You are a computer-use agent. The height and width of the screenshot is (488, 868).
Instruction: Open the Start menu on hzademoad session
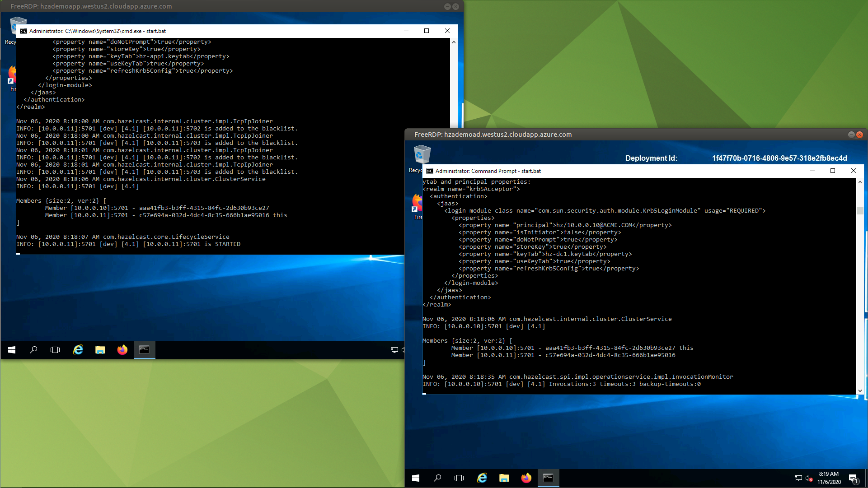tap(415, 478)
